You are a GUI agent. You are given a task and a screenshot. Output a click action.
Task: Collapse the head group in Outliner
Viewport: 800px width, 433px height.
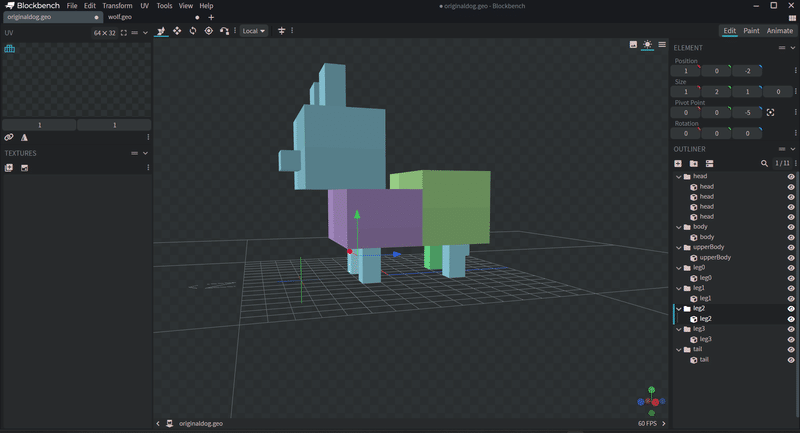tap(679, 176)
